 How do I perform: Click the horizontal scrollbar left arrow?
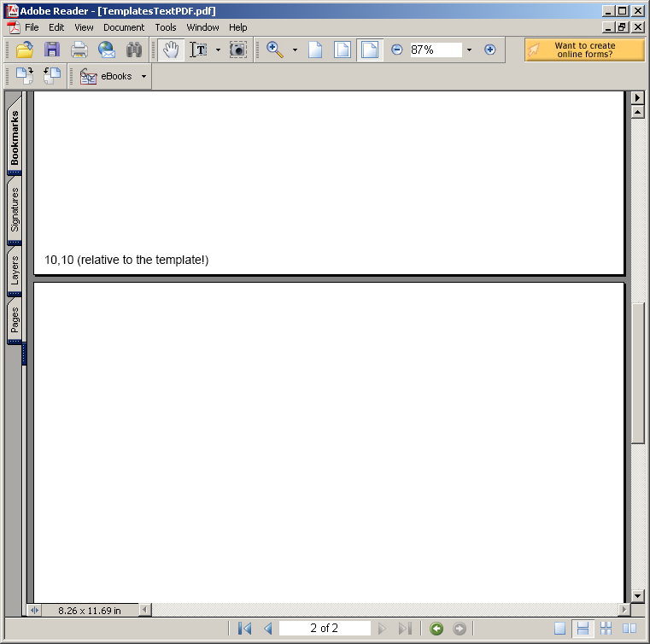coord(144,610)
